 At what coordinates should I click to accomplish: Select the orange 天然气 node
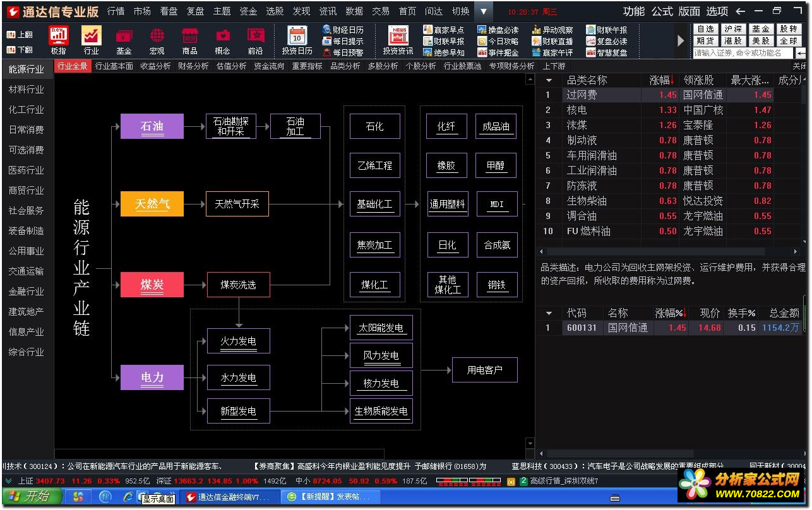tap(152, 204)
